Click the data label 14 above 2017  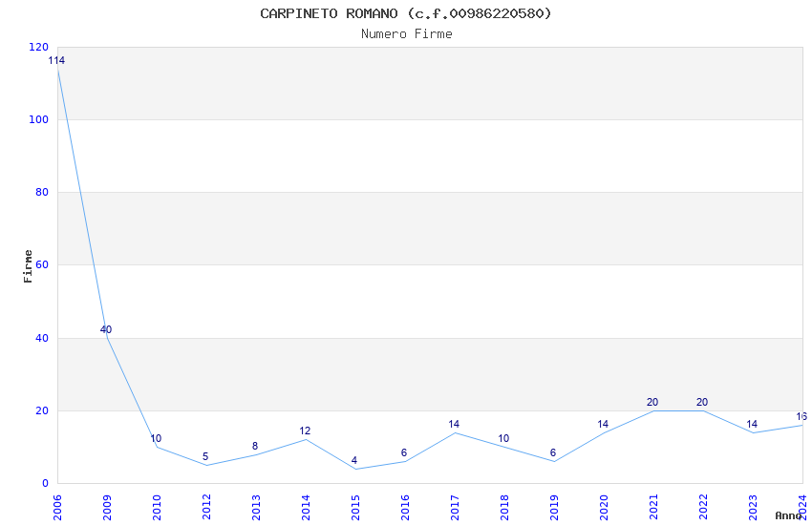tap(454, 424)
